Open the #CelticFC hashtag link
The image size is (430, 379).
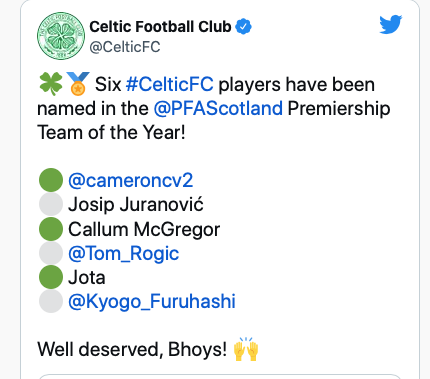(x=170, y=84)
